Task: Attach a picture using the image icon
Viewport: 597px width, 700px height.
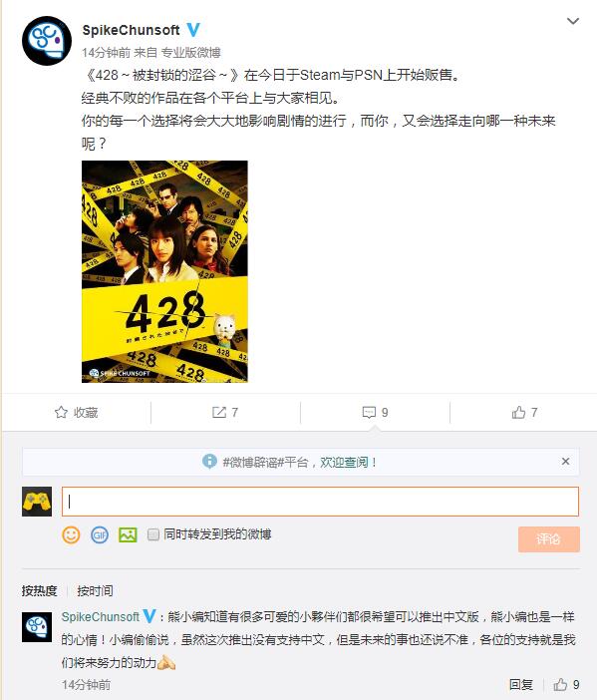Action: click(128, 534)
